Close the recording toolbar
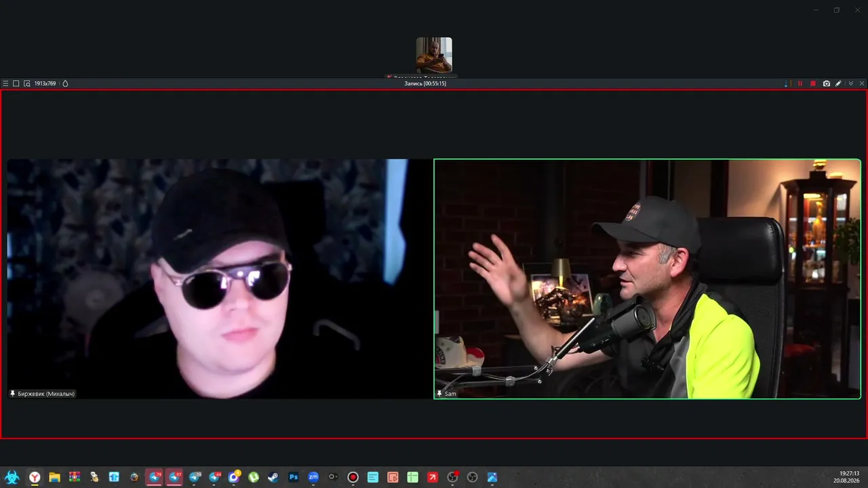 click(862, 83)
